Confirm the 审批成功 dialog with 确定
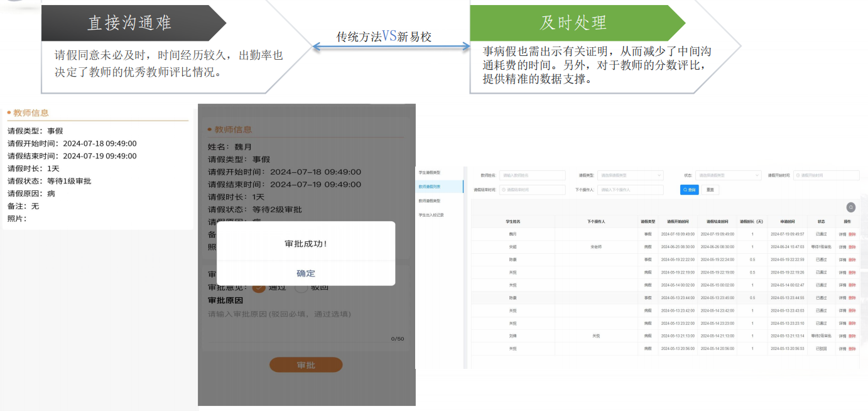Image resolution: width=868 pixels, height=411 pixels. pos(306,273)
